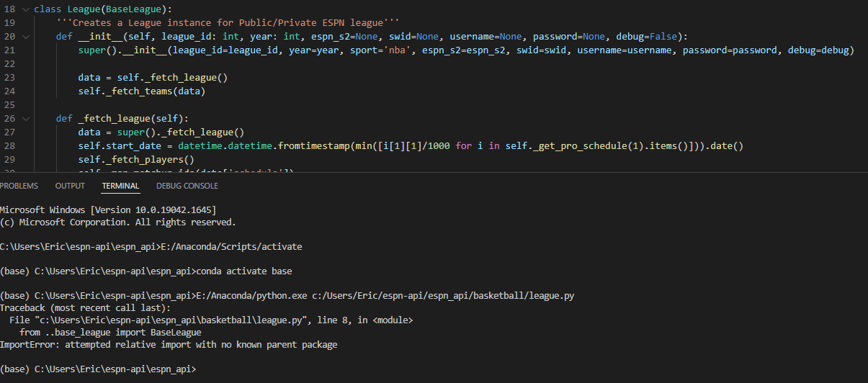The height and width of the screenshot is (383, 868).
Task: Click the 'Microsoft Windows [Version 10.0.19042.1645]' line
Action: point(108,209)
